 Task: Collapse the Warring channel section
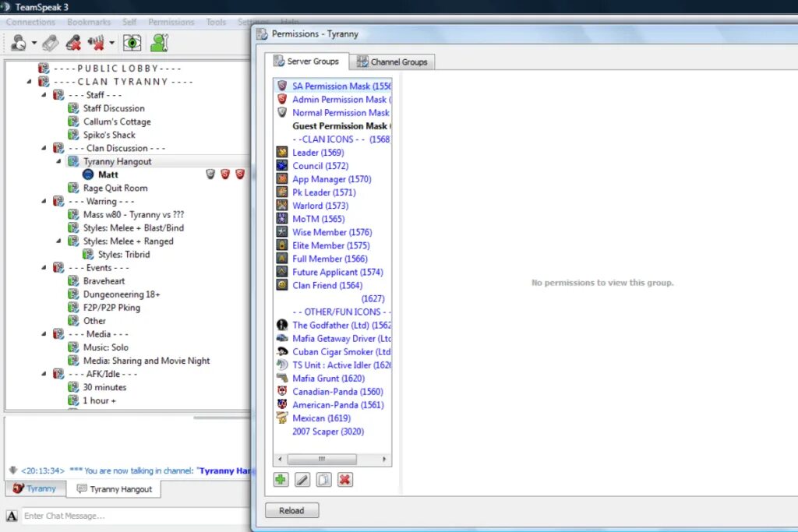44,201
